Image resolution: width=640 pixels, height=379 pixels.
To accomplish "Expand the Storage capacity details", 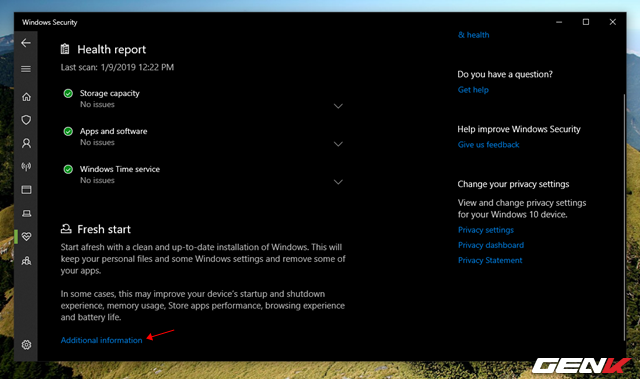I will tap(338, 106).
